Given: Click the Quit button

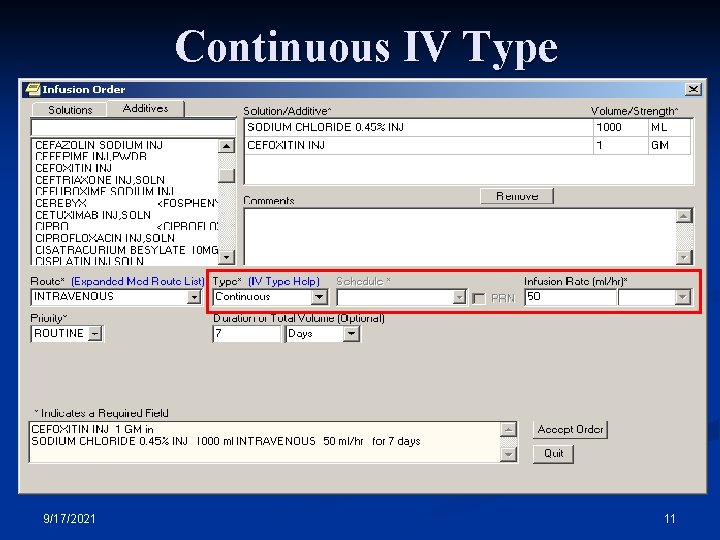Looking at the screenshot, I should click(x=553, y=454).
